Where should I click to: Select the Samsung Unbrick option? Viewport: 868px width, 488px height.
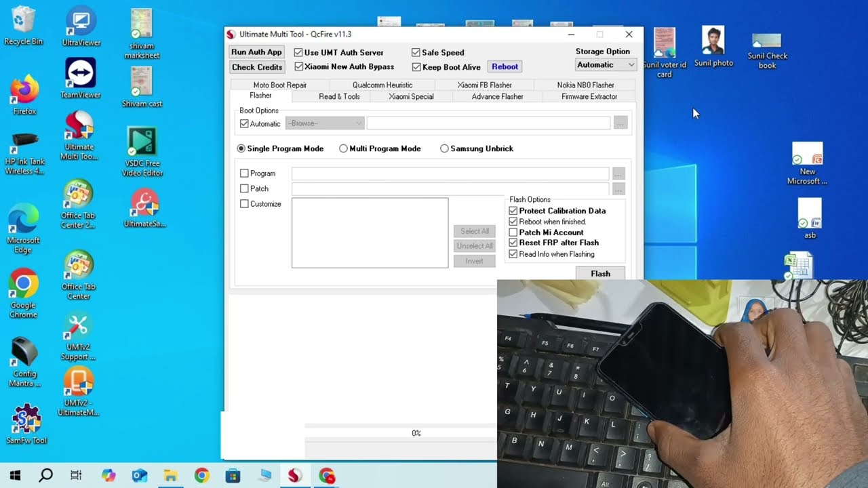[x=477, y=148]
